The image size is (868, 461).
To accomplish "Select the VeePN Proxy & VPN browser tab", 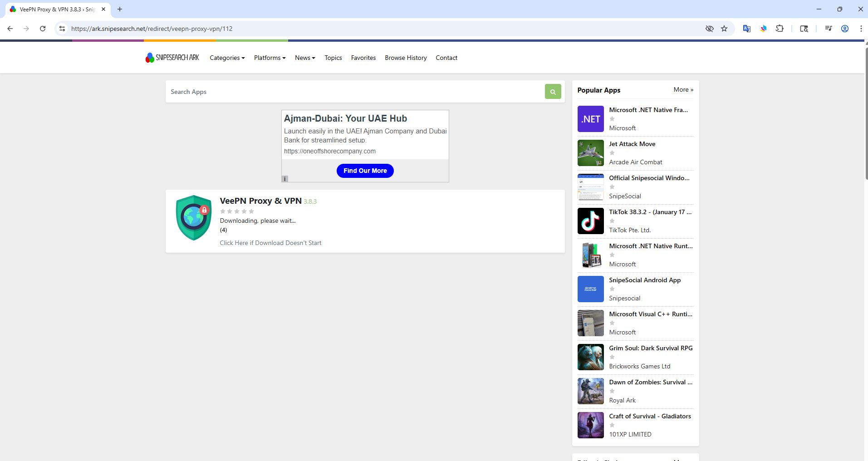I will point(58,9).
